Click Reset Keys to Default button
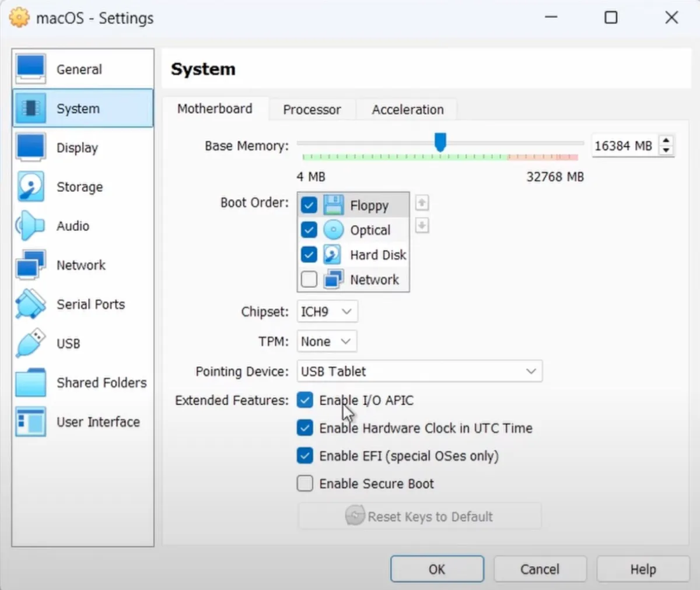The height and width of the screenshot is (590, 700). 419,517
